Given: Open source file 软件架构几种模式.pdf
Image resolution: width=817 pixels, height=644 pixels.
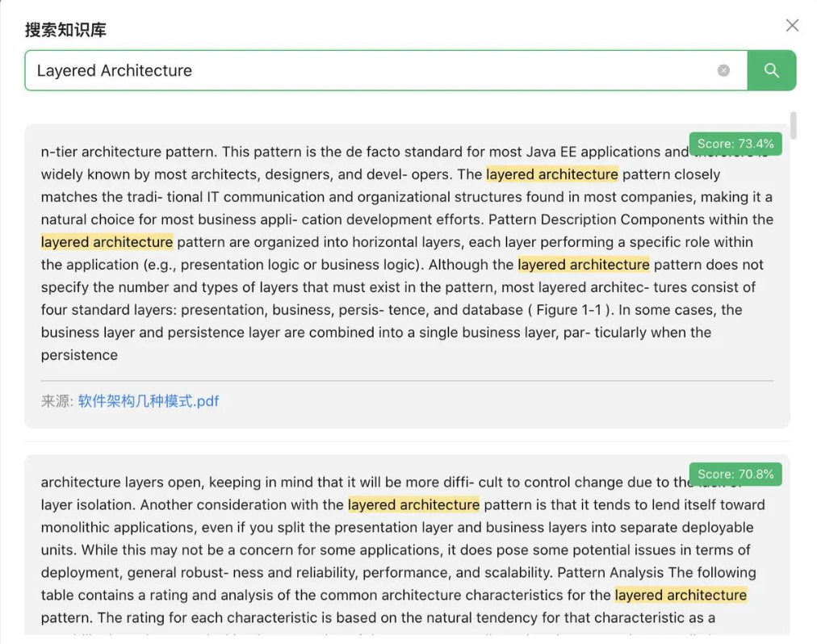Looking at the screenshot, I should click(149, 401).
